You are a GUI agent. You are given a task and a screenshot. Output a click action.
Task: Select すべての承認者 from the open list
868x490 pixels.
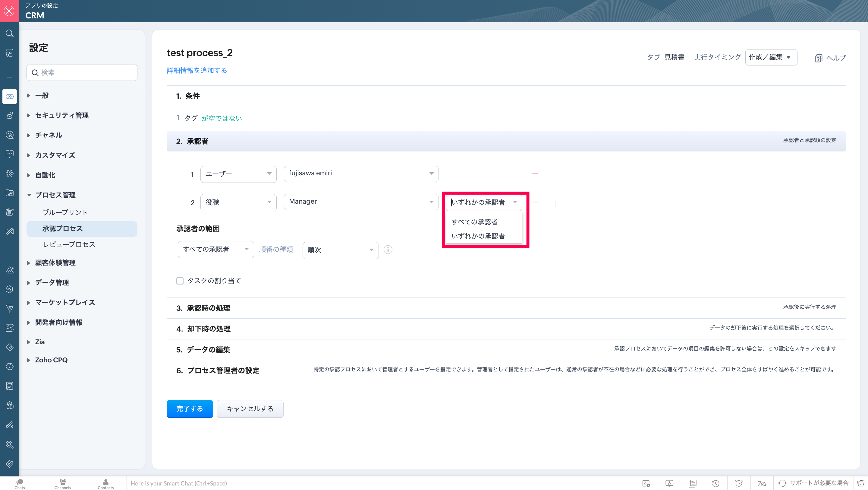pos(474,222)
